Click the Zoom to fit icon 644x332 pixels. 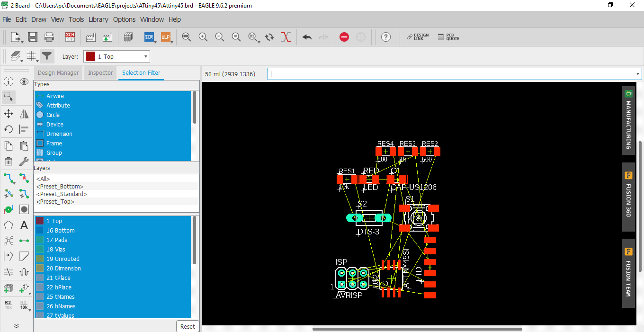(x=187, y=37)
